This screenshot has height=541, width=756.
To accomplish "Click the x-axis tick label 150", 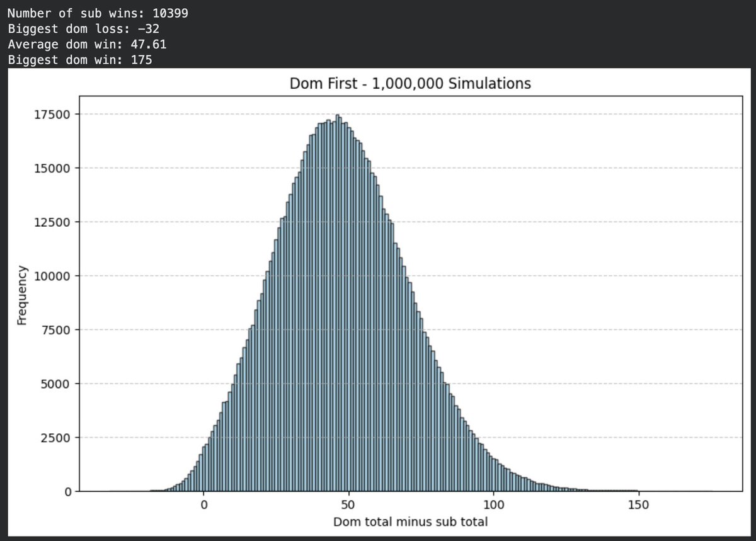I will pyautogui.click(x=638, y=505).
